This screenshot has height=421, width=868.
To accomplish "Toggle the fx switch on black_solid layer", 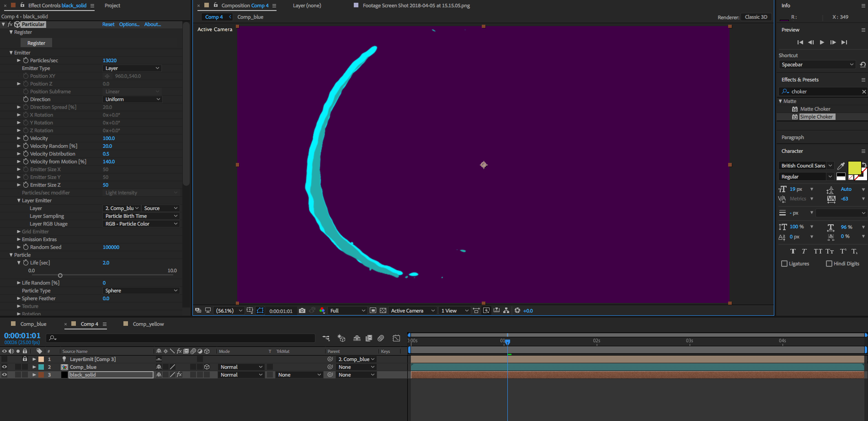I will tap(179, 374).
